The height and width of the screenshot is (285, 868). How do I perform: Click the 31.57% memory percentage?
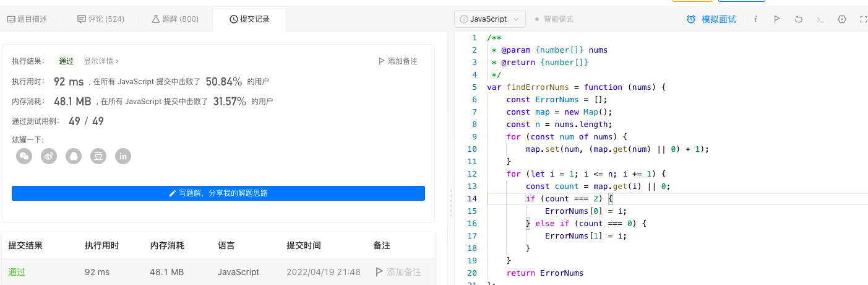[x=230, y=101]
